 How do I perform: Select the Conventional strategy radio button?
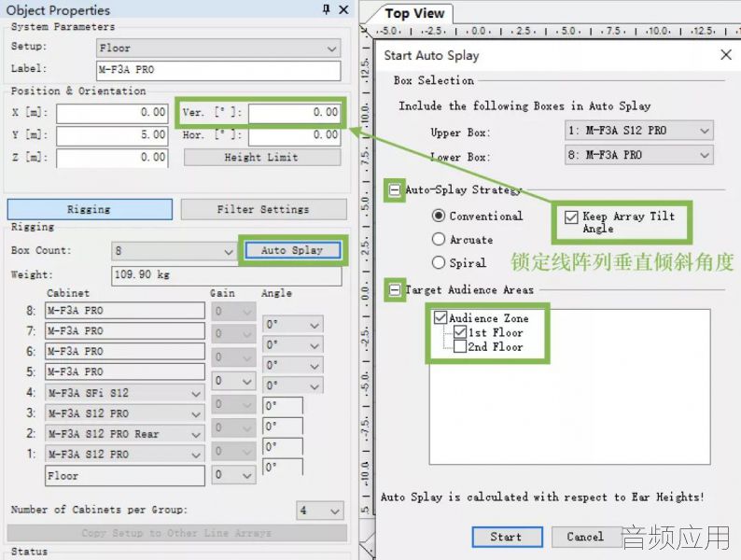pyautogui.click(x=439, y=216)
